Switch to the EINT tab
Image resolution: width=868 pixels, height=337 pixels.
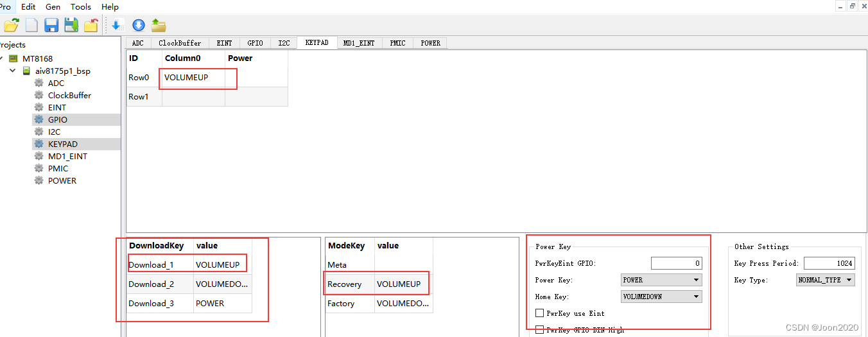[225, 43]
